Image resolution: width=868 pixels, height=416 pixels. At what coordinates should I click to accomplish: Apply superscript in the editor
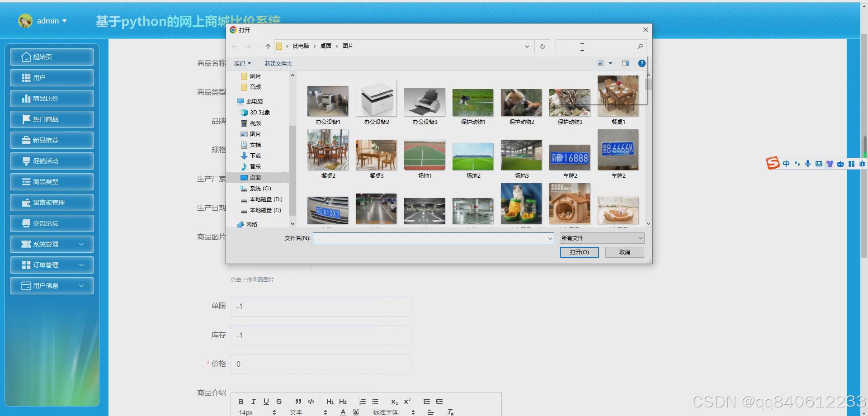(x=407, y=402)
